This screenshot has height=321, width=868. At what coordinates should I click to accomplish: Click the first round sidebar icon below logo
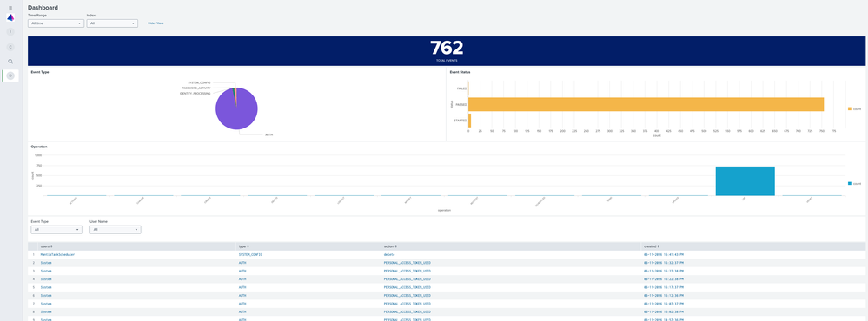tap(10, 32)
